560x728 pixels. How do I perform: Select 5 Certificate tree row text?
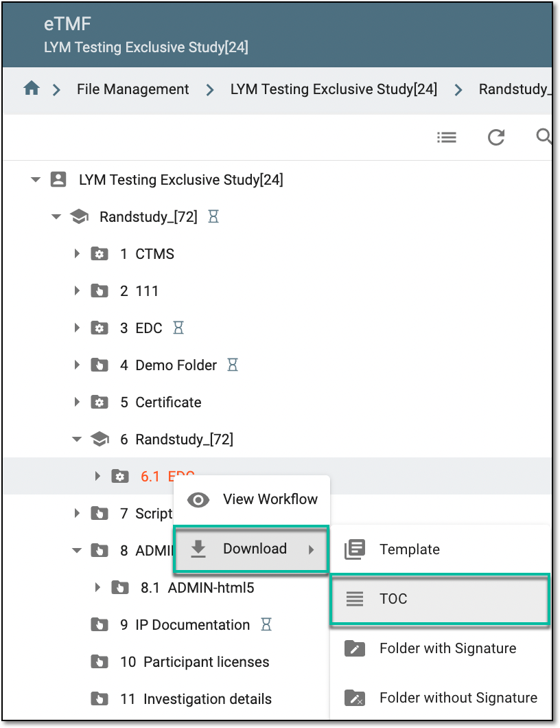161,402
